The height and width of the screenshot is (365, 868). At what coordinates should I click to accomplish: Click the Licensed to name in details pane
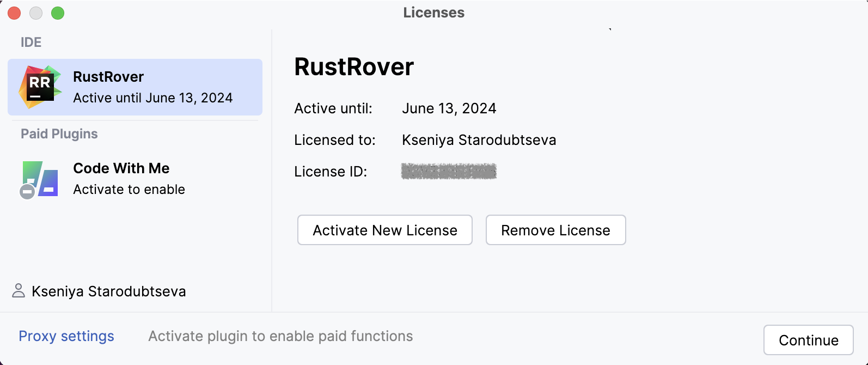click(479, 140)
